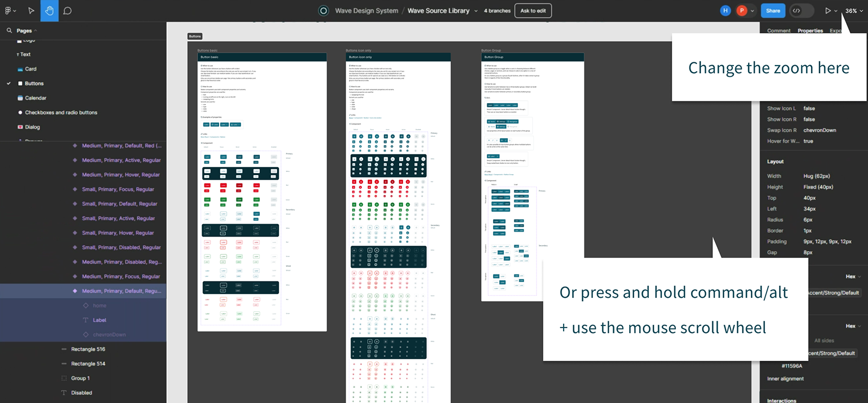868x403 pixels.
Task: Select layer Small, Primary, Default, Regular
Action: coord(119,204)
